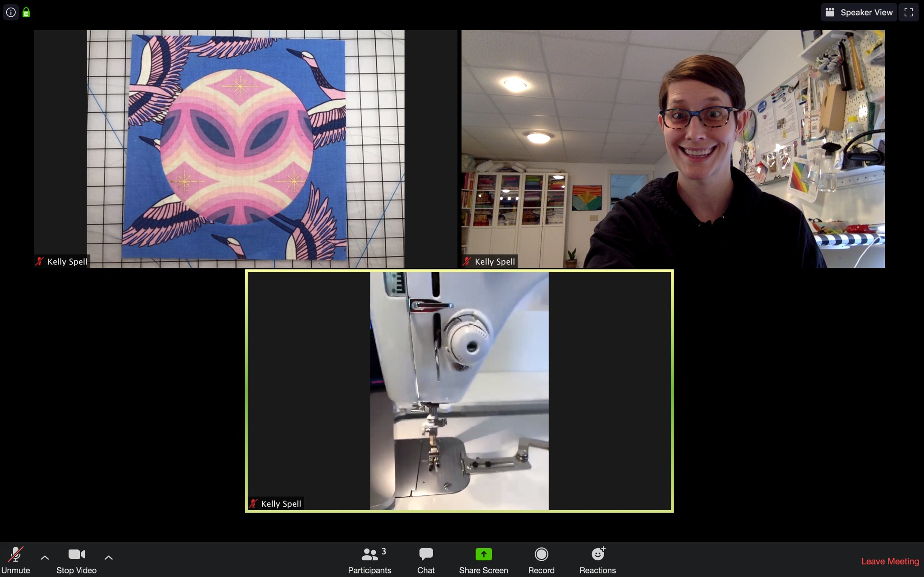This screenshot has height=577, width=924.
Task: Expand video options arrow next to Stop Video
Action: [108, 558]
